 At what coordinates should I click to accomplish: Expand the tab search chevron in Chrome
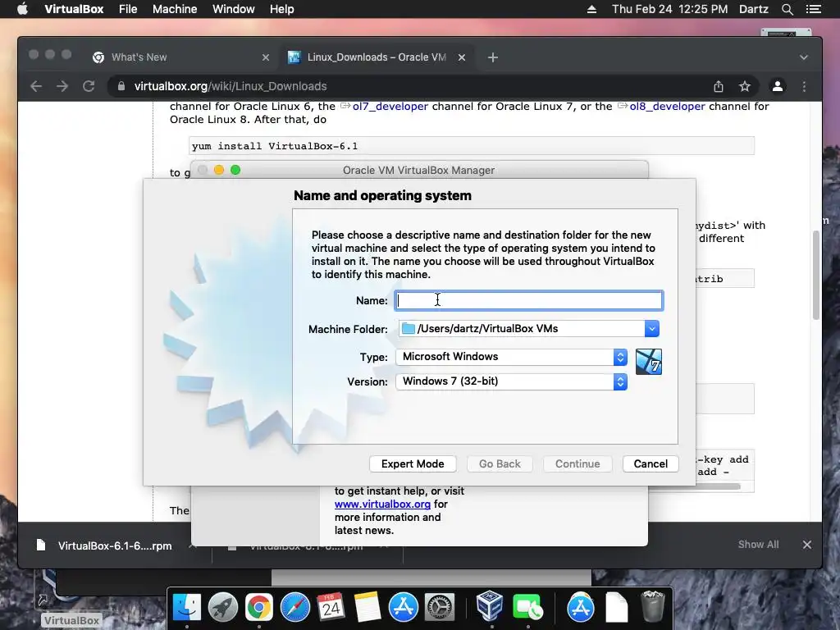[804, 57]
